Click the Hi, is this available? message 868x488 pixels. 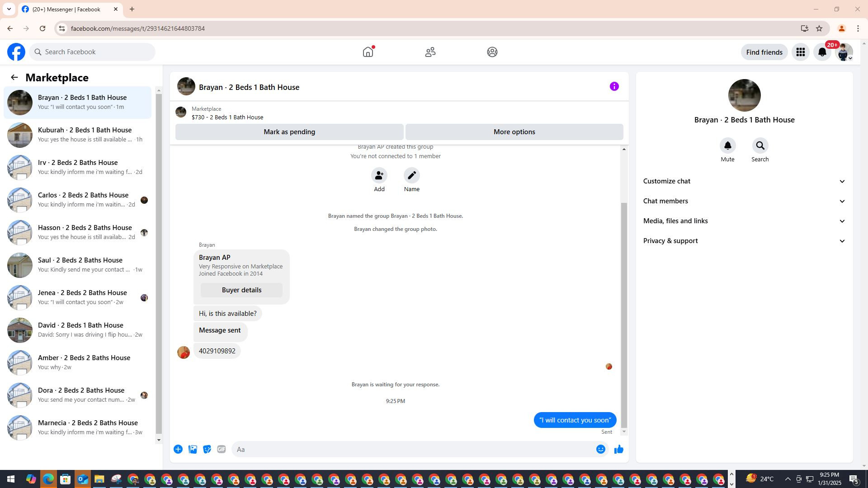click(x=228, y=314)
